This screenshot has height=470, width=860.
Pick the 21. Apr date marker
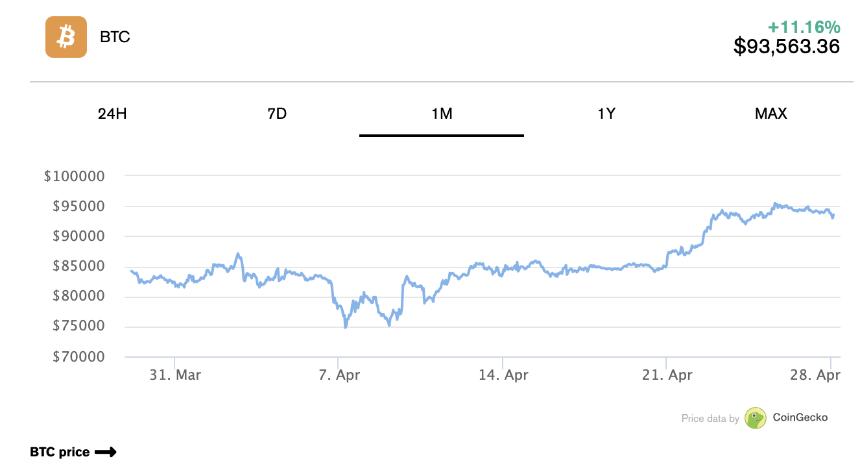pyautogui.click(x=667, y=375)
